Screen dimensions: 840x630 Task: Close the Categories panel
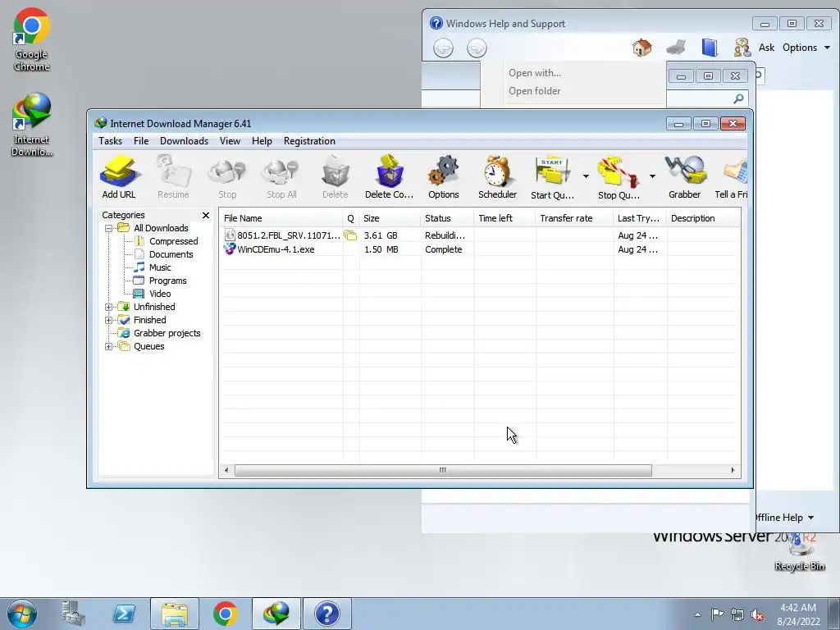click(206, 216)
